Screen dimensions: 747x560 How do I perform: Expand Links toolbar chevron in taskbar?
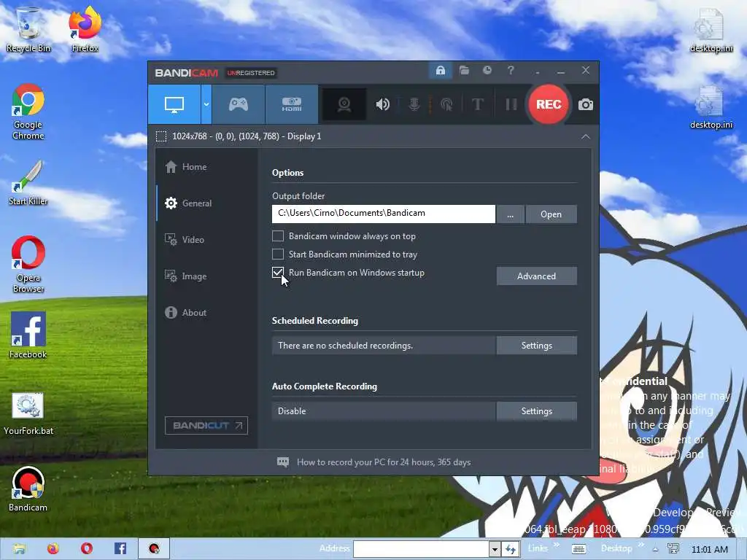click(x=557, y=545)
